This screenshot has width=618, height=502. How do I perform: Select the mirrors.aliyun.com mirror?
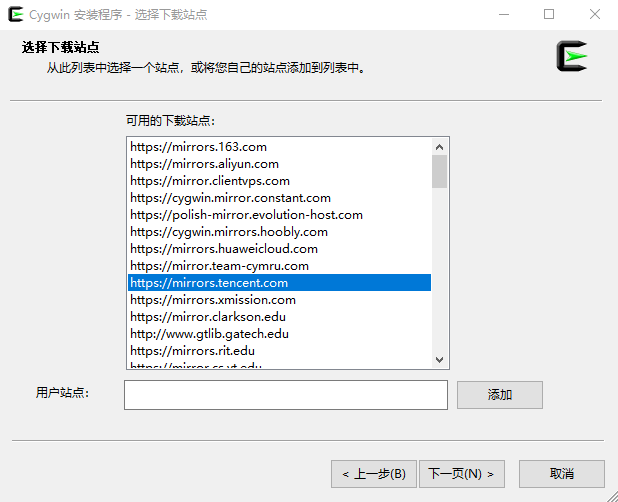coord(204,164)
